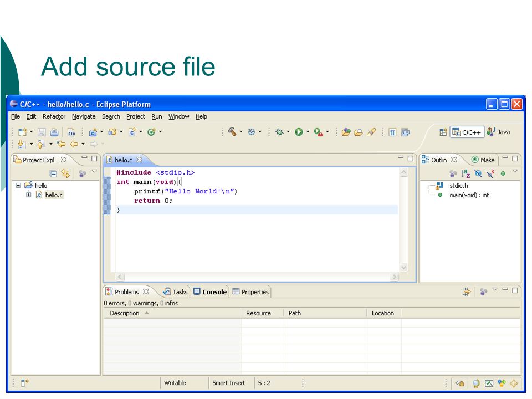Launch Debug with the bug icon

click(279, 132)
